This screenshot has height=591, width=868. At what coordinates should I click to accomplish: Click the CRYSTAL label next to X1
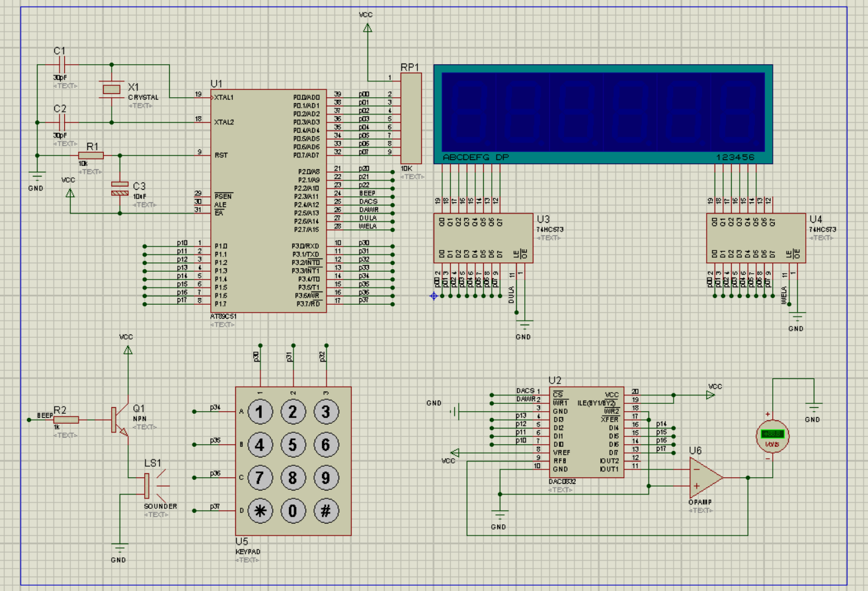(x=143, y=97)
